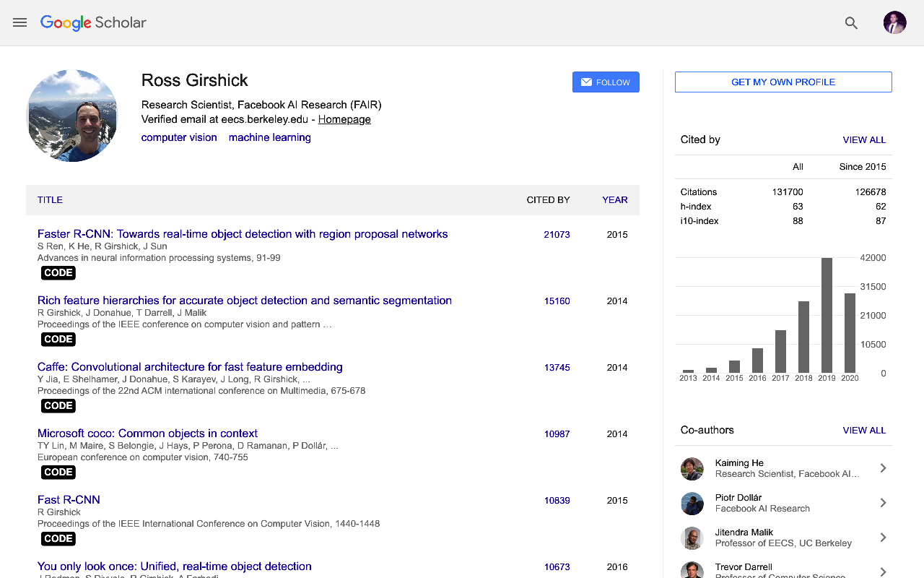Click the Since 2015 column heading
This screenshot has height=578, width=924.
[x=863, y=167]
